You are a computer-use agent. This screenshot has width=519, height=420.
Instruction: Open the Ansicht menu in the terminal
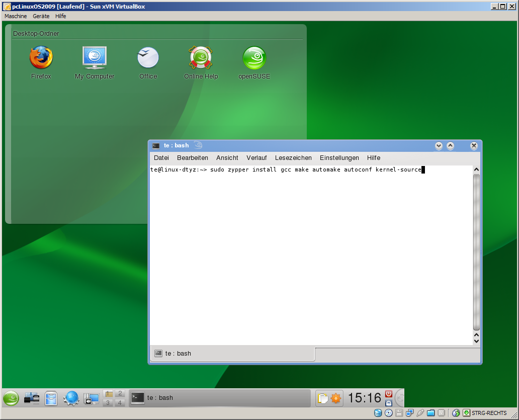point(227,158)
